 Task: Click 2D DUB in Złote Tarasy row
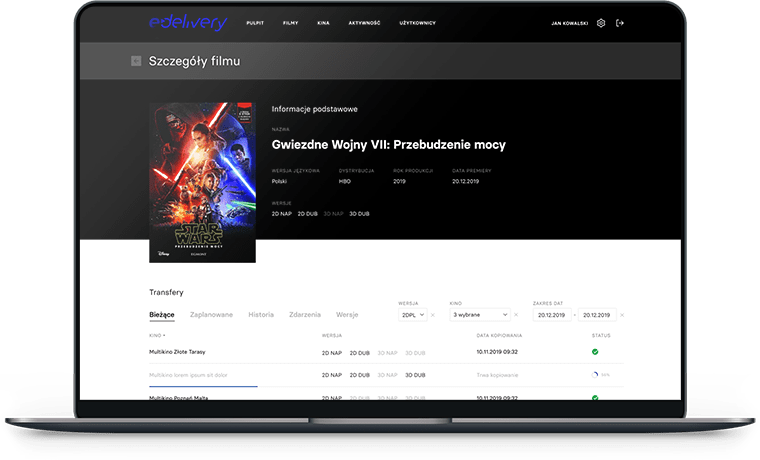[x=360, y=353]
